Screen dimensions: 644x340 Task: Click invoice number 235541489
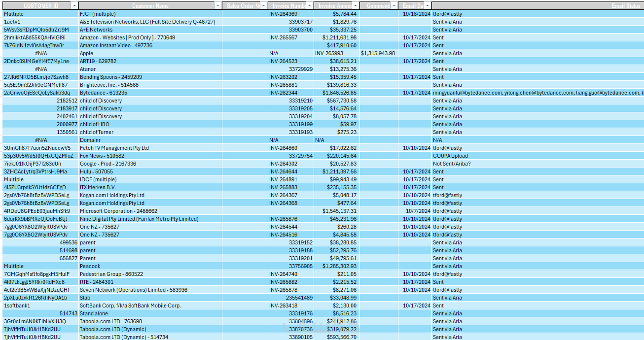(x=291, y=298)
